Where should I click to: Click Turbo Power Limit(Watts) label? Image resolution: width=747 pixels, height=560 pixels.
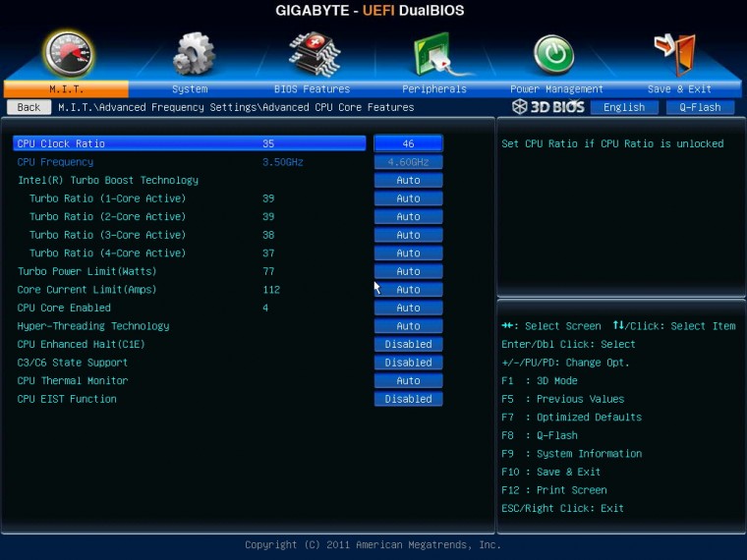(87, 271)
